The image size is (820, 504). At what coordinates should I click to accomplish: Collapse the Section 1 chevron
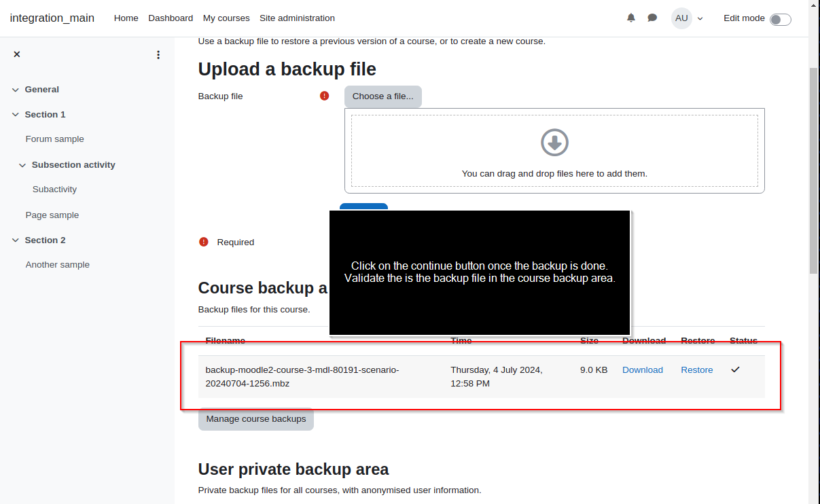pos(16,115)
